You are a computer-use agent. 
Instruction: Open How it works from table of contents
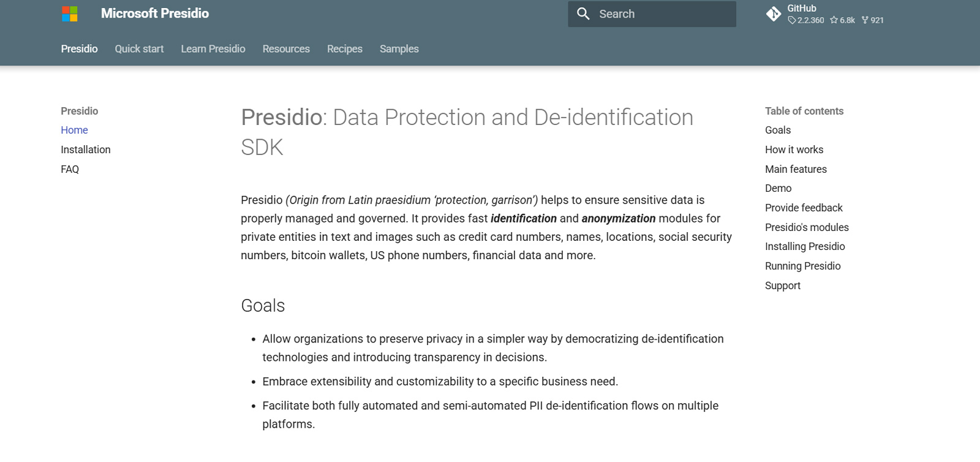point(794,150)
